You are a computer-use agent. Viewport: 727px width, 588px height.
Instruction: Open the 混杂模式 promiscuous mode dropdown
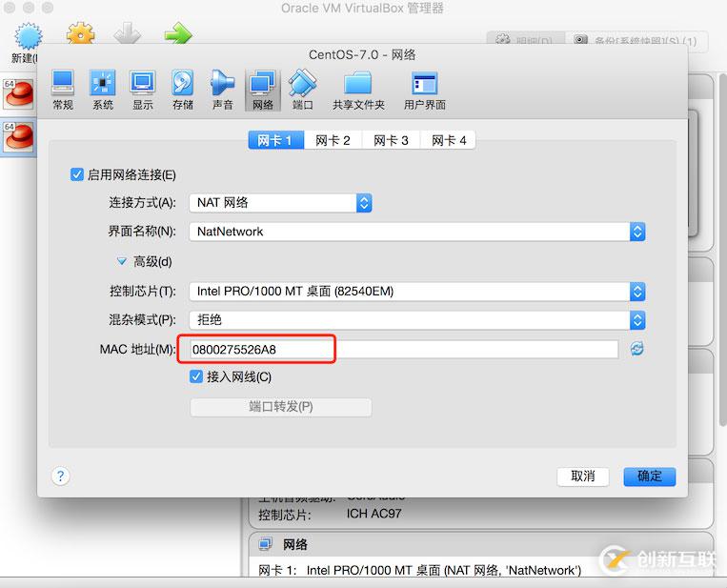(x=416, y=320)
